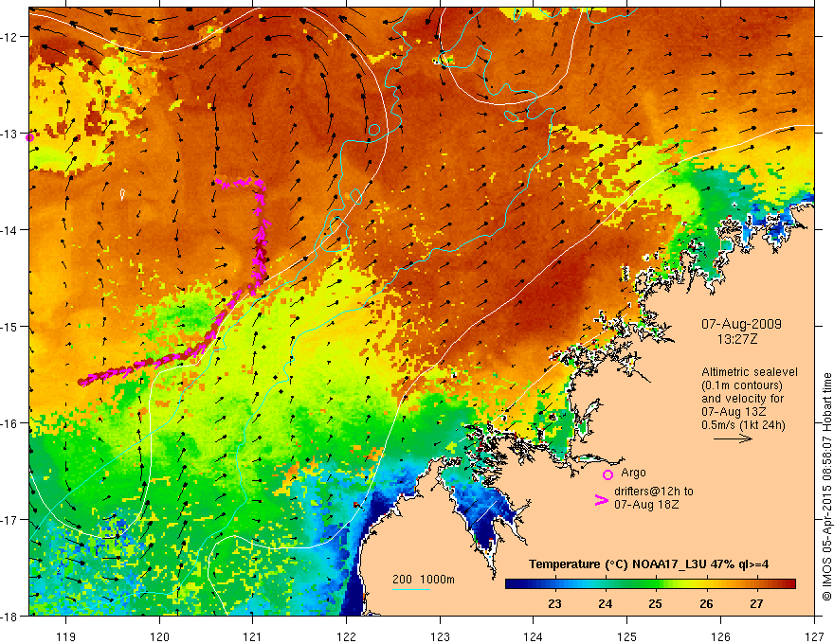The width and height of the screenshot is (834, 644).
Task: Click the latitude axis label -14
Action: [x=10, y=230]
